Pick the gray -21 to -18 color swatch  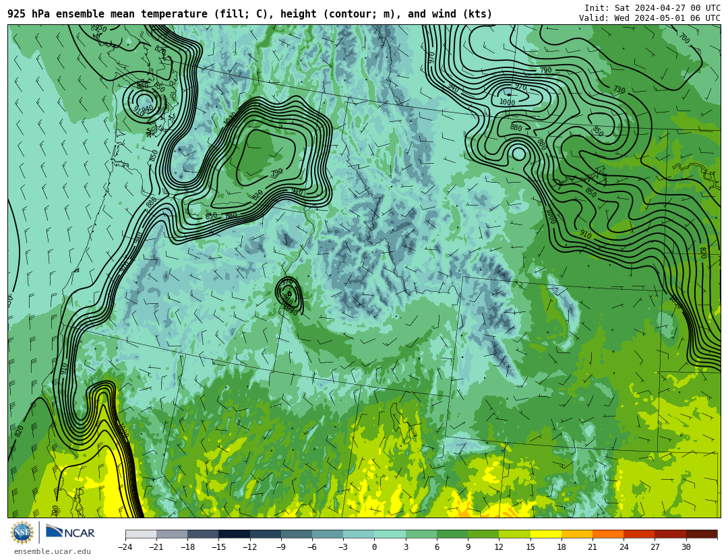click(173, 534)
